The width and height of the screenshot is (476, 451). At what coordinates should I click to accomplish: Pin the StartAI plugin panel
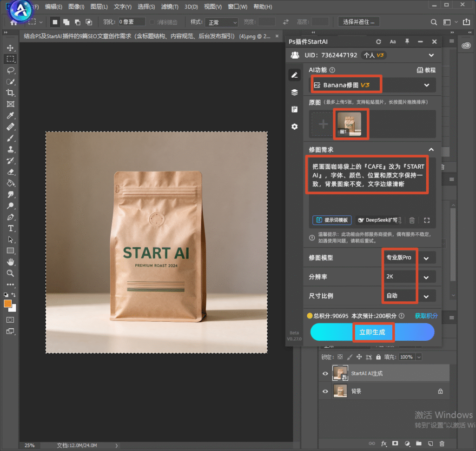click(x=407, y=41)
